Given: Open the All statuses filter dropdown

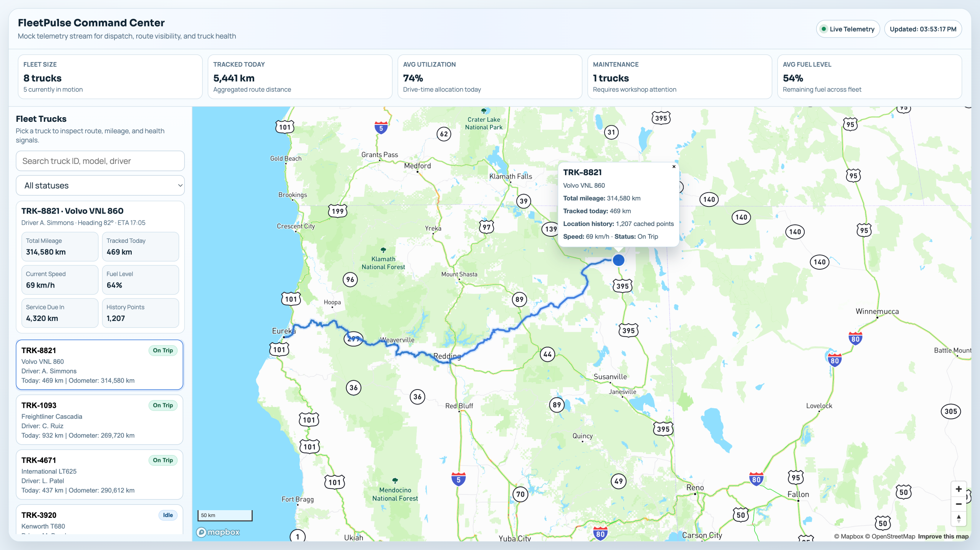Looking at the screenshot, I should [100, 186].
